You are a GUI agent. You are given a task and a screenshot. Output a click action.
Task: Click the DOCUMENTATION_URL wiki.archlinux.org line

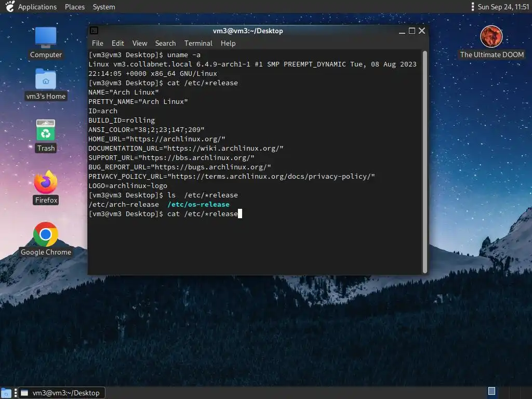tap(186, 148)
